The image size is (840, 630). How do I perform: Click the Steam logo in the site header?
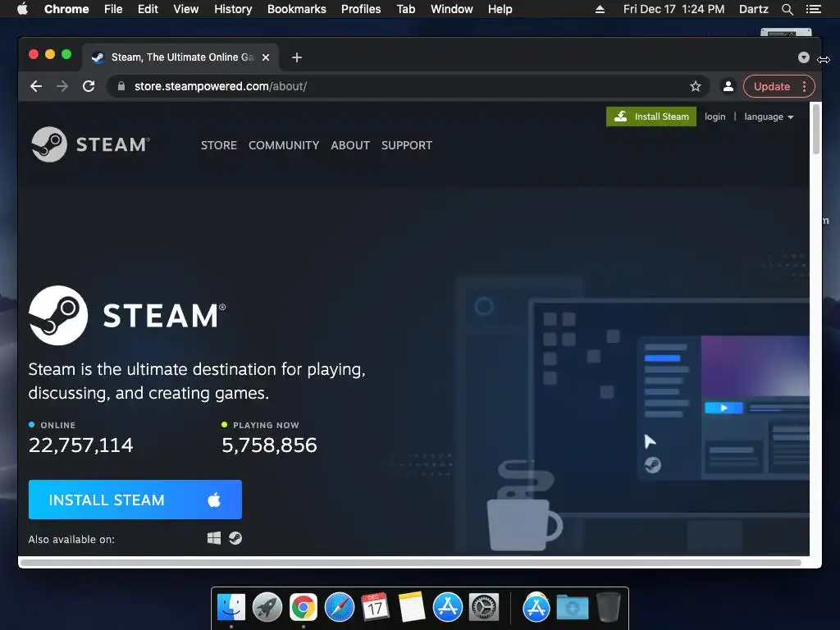[90, 144]
